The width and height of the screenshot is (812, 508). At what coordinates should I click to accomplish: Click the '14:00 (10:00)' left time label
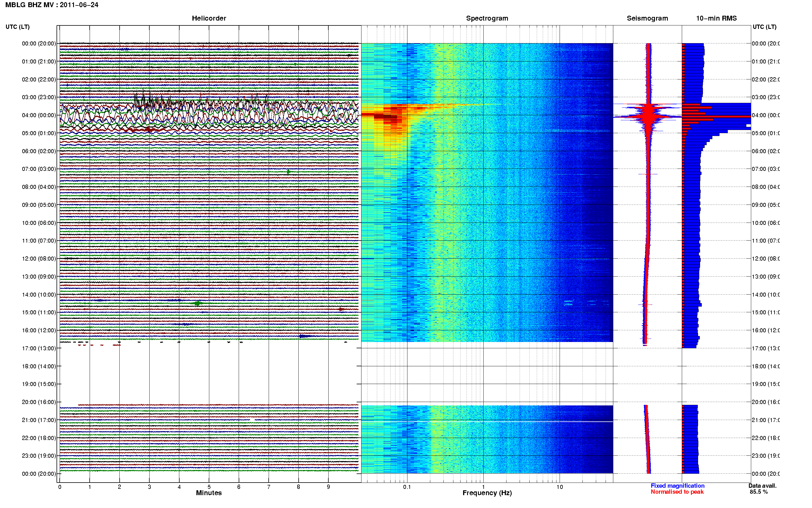39,295
